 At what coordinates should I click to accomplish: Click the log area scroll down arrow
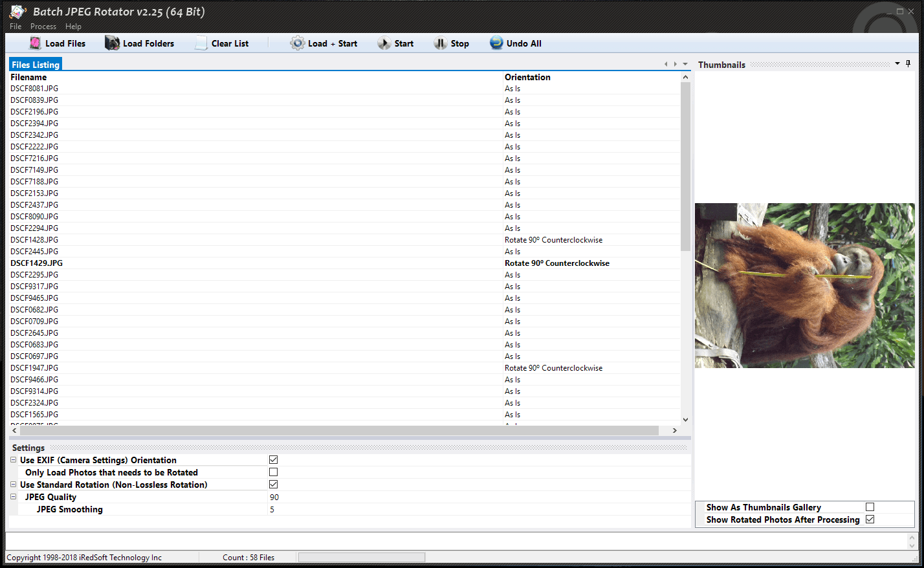coord(912,545)
